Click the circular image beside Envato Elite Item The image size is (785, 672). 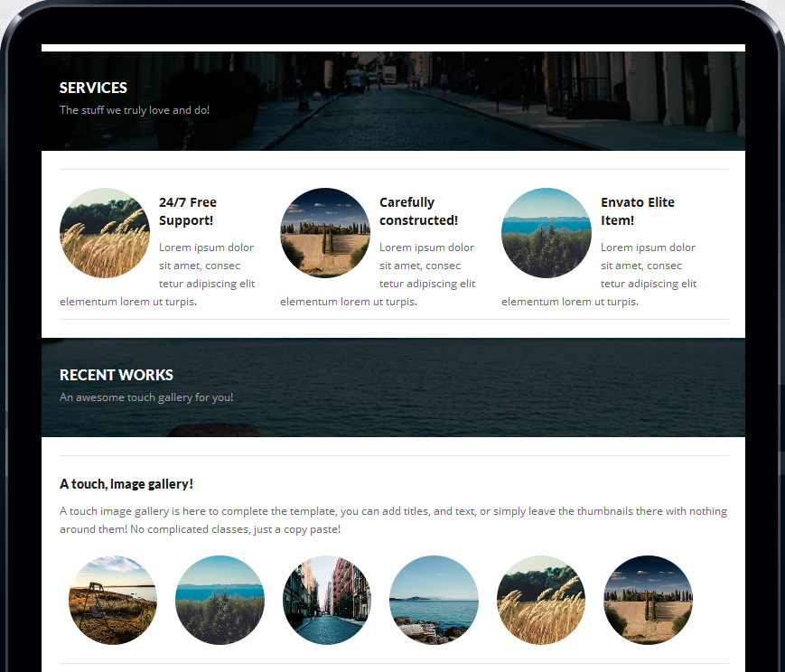(x=547, y=233)
